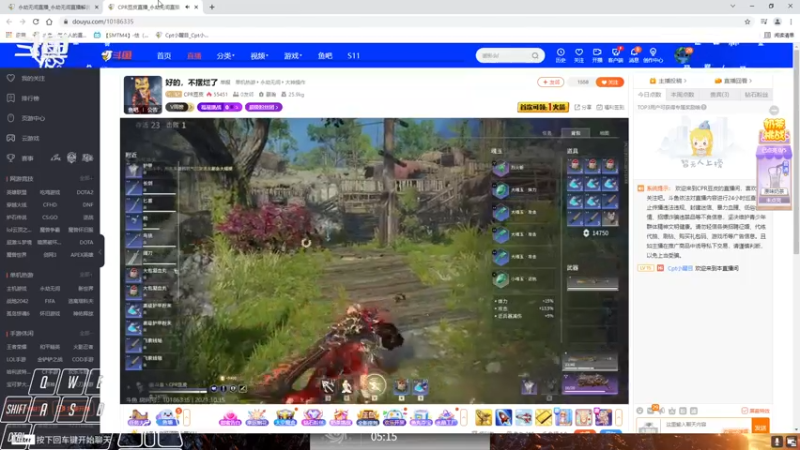This screenshot has height=450, width=800.
Task: Expand the 主播投稿 chevron link
Action: [668, 81]
